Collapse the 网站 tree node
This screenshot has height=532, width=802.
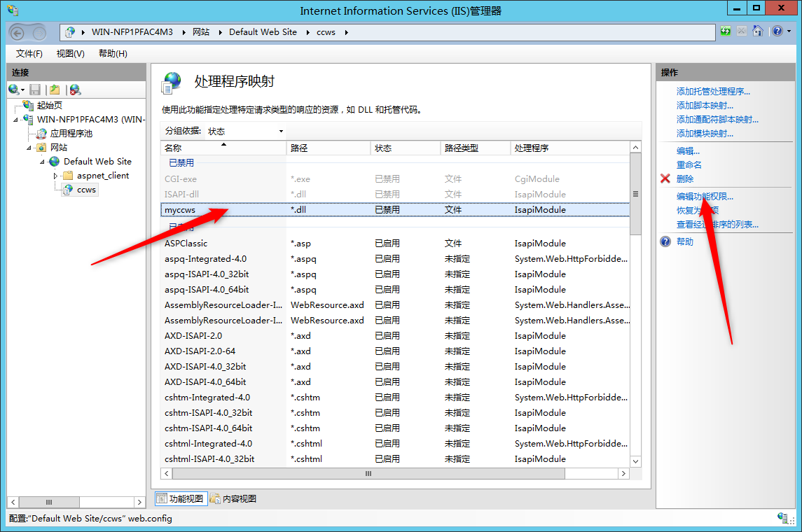click(29, 148)
